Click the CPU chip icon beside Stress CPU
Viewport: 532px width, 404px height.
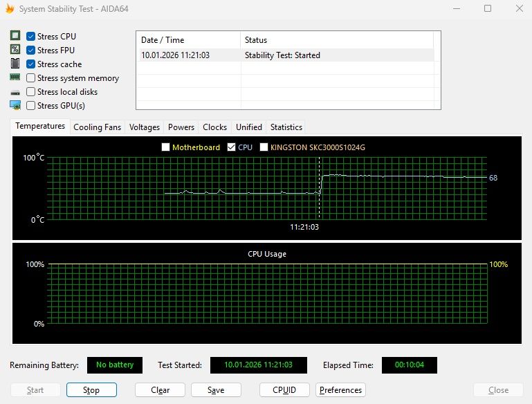15,35
